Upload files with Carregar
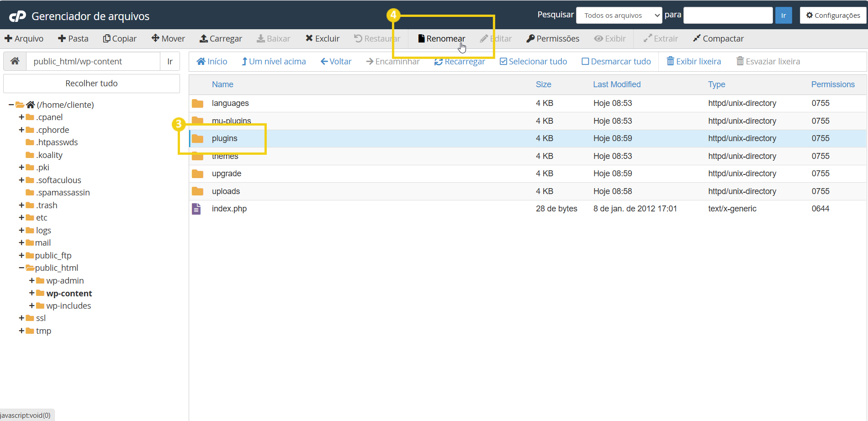Image resolution: width=868 pixels, height=421 pixels. [221, 39]
